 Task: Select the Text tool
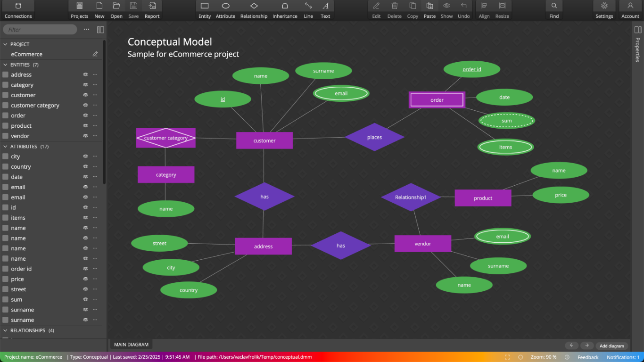pyautogui.click(x=325, y=10)
